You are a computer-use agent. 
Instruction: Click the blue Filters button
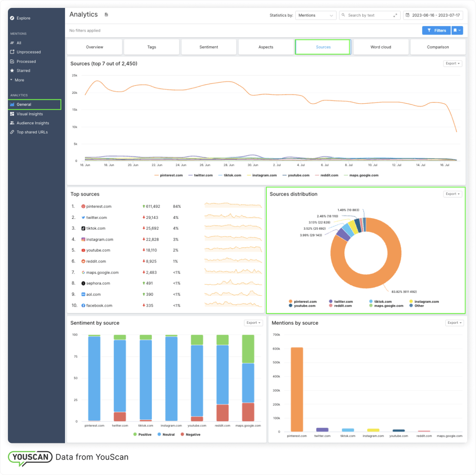click(436, 30)
